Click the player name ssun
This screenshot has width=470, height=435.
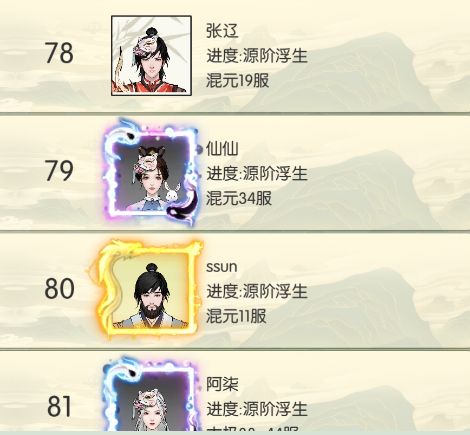tap(222, 267)
